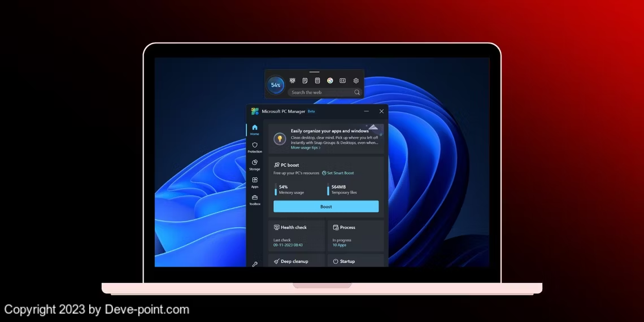This screenshot has height=322, width=644.
Task: Click the 09-11-2023 08:43 last check text
Action: (288, 245)
